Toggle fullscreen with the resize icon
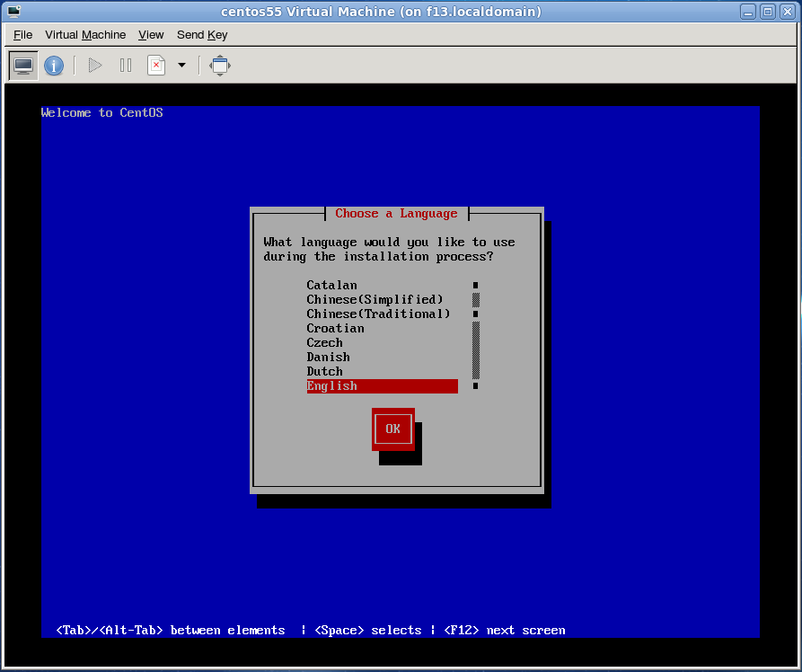Viewport: 802px width, 672px height. click(220, 65)
